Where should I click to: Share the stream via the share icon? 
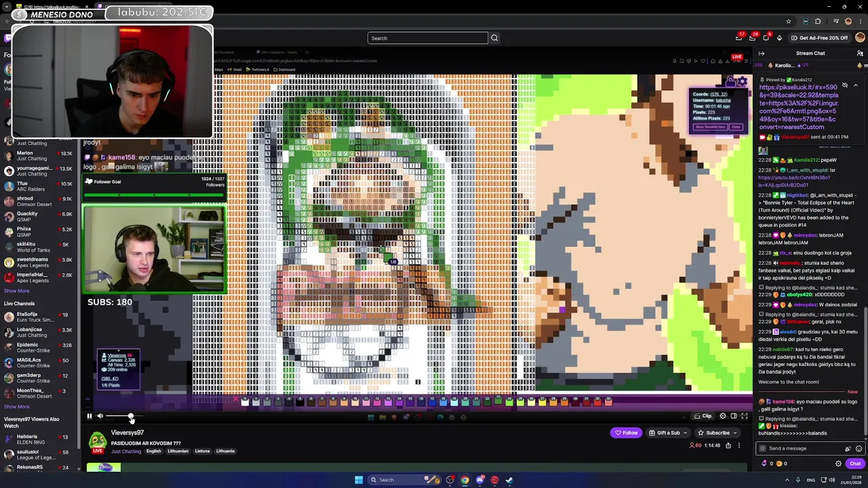tap(728, 445)
